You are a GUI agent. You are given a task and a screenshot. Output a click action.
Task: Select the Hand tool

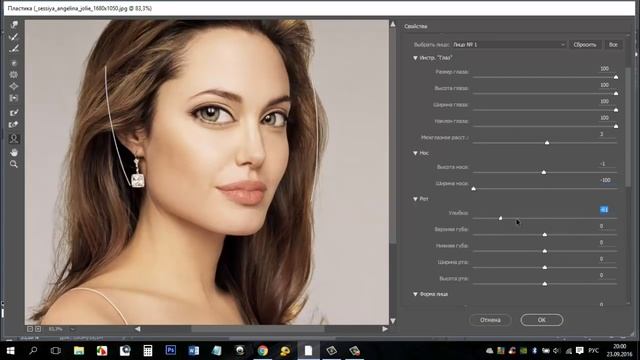(x=14, y=152)
